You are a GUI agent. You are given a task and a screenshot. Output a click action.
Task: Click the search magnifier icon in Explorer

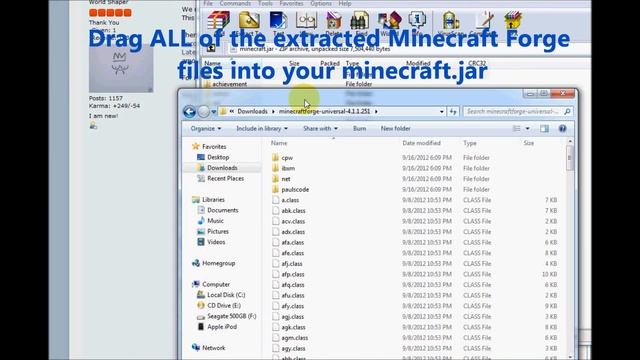pyautogui.click(x=567, y=111)
